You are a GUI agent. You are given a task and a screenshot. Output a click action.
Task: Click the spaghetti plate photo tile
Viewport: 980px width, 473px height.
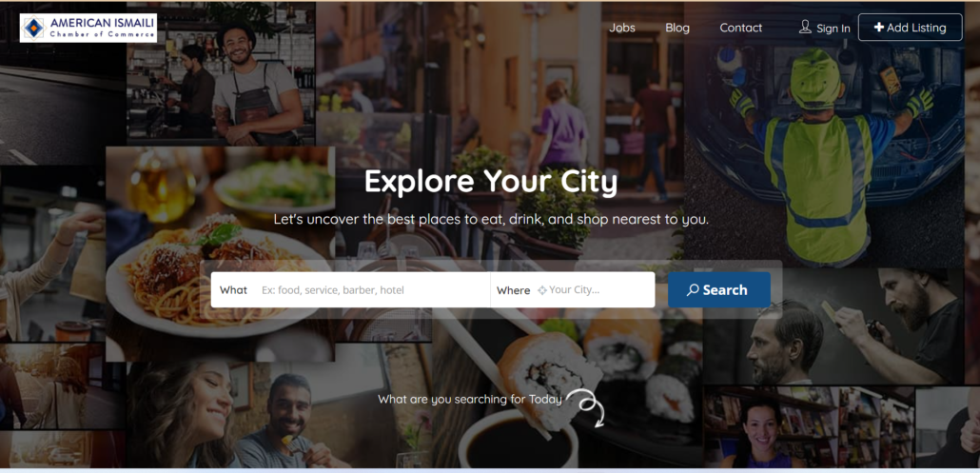(220, 254)
